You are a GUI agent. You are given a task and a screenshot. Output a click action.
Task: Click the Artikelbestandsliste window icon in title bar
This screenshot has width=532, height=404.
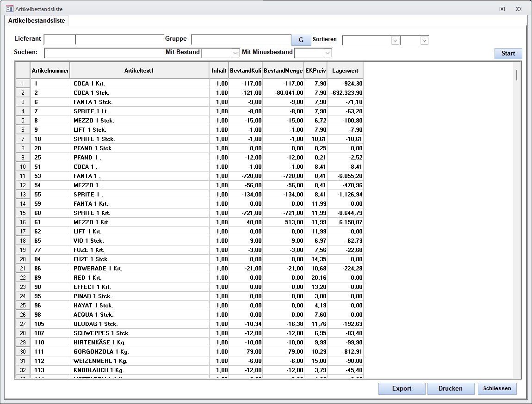[9, 9]
